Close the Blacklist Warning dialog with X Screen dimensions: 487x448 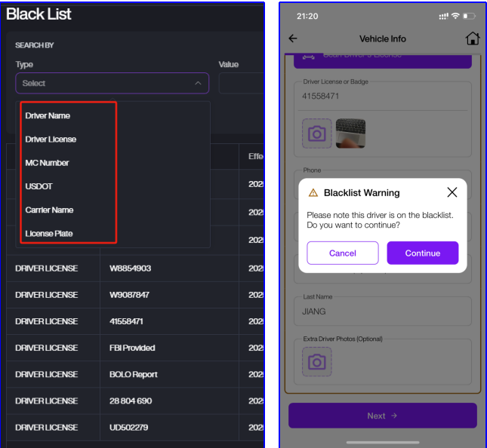click(x=452, y=192)
